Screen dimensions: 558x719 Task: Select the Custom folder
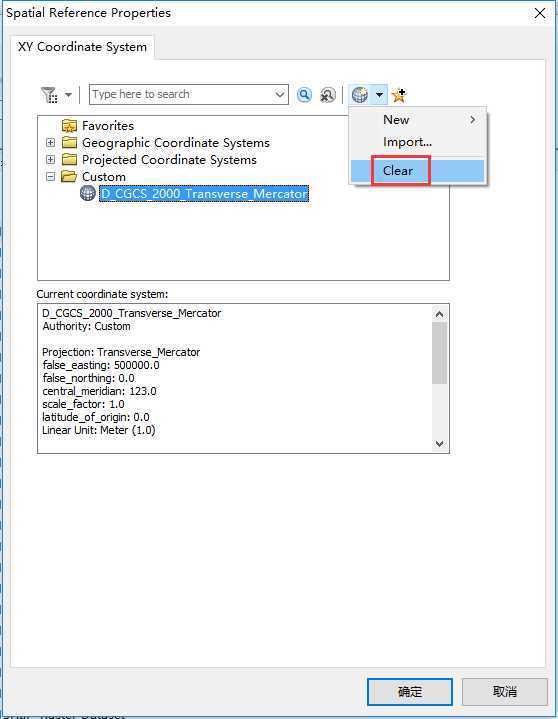104,177
